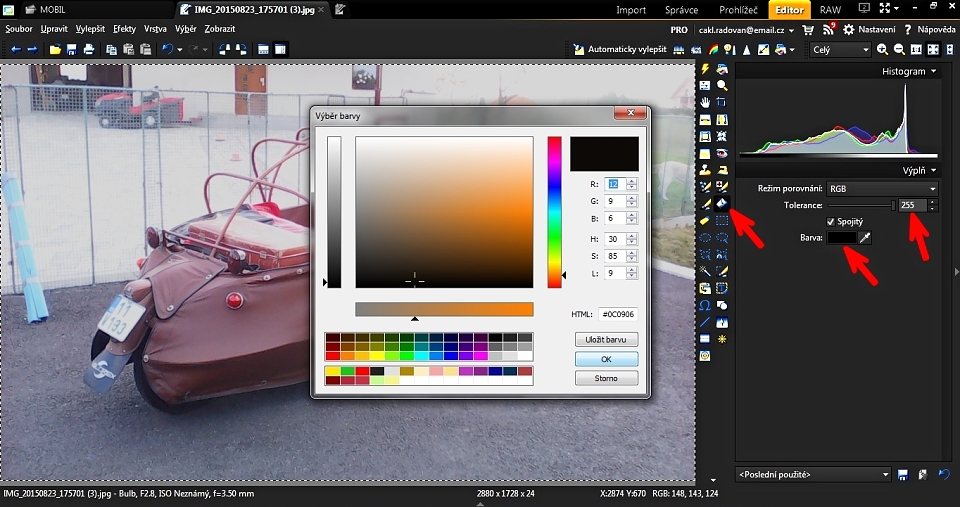Click the save floppy disk icon
The image size is (960, 507).
72,49
